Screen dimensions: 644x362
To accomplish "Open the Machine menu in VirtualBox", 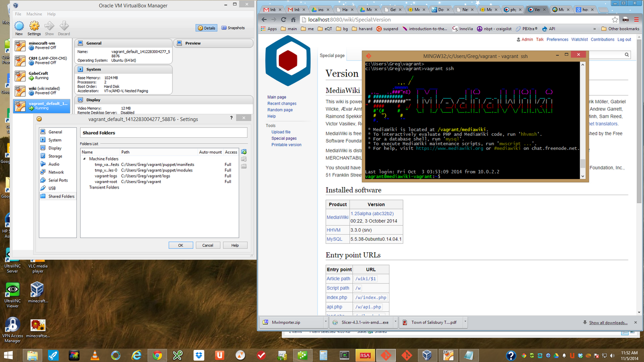I will 34,14.
